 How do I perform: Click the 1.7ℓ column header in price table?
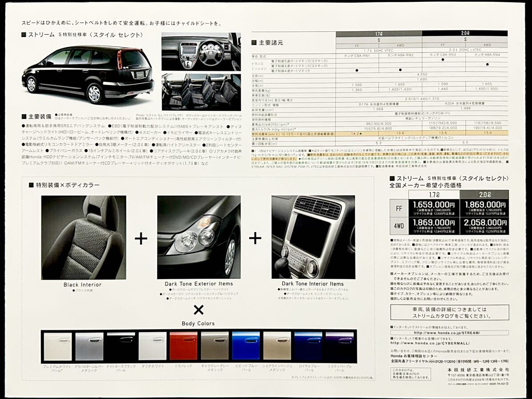434,195
